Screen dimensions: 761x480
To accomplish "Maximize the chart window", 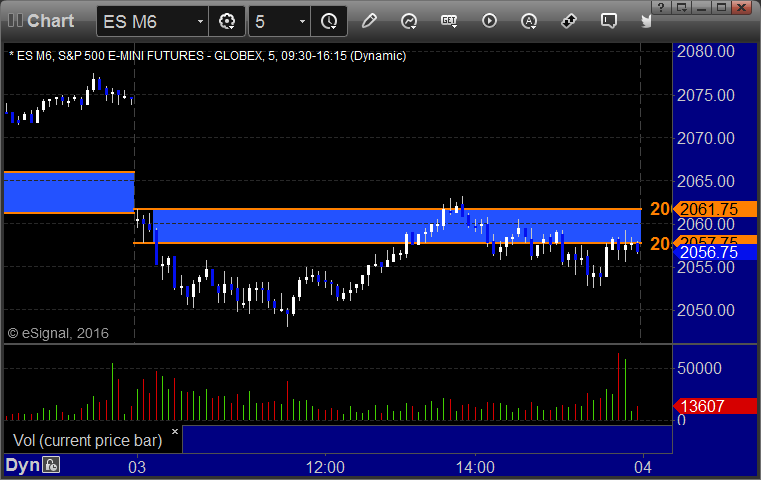I will (x=721, y=7).
